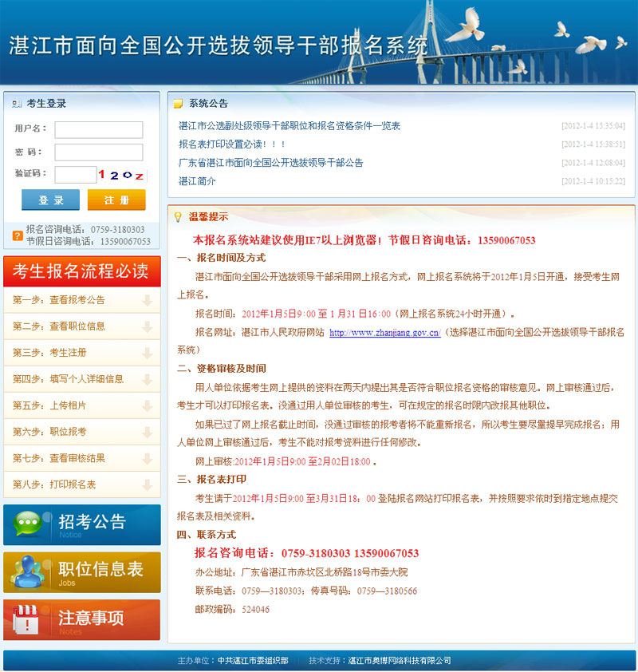Select 第八步：打印报名表 step
Screen dimensions: 638x672
click(x=54, y=484)
